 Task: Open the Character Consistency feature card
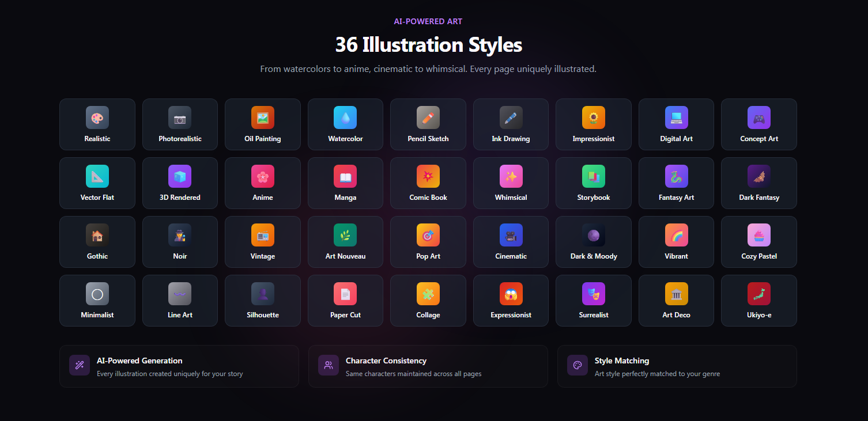[428, 366]
